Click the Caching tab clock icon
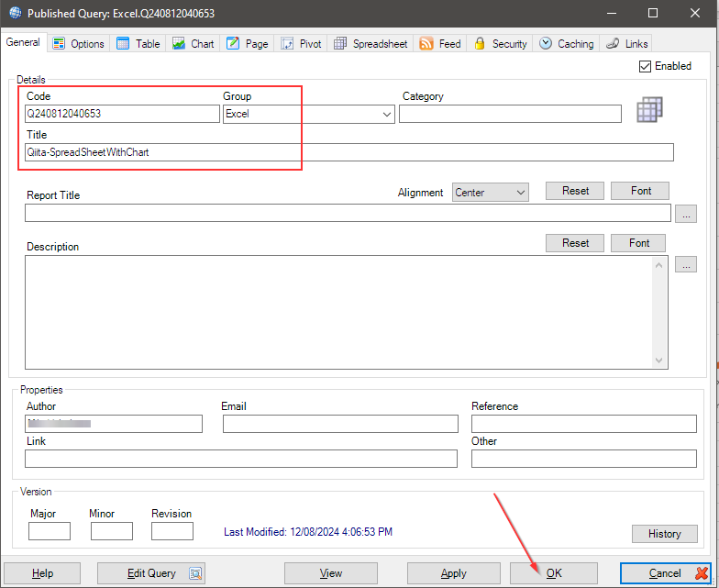This screenshot has width=719, height=588. pyautogui.click(x=545, y=44)
